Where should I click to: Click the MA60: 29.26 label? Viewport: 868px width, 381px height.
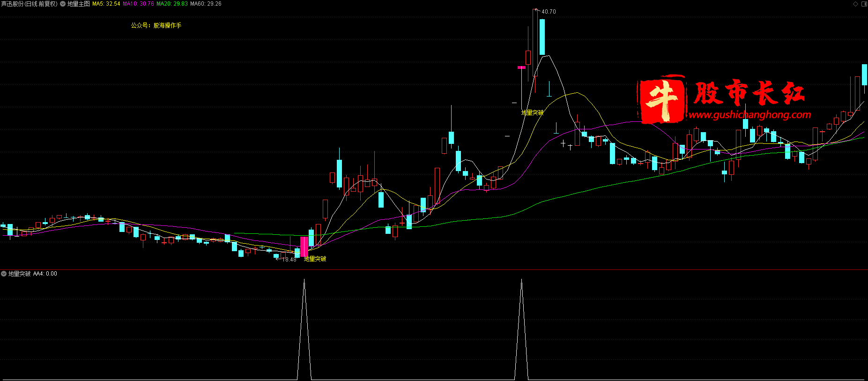pos(206,4)
